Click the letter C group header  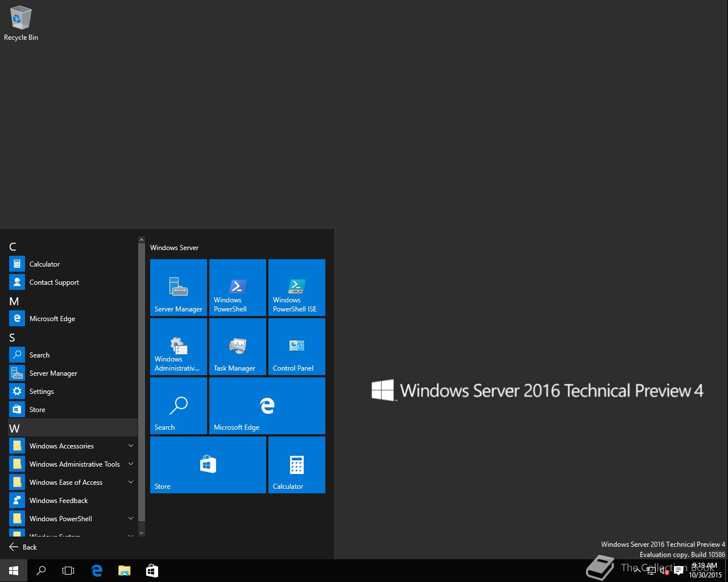click(73, 246)
